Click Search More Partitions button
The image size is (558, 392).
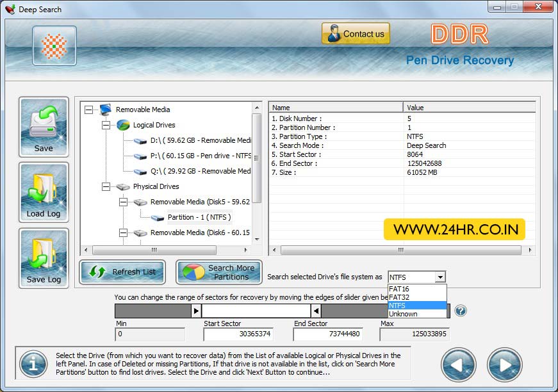click(x=219, y=272)
